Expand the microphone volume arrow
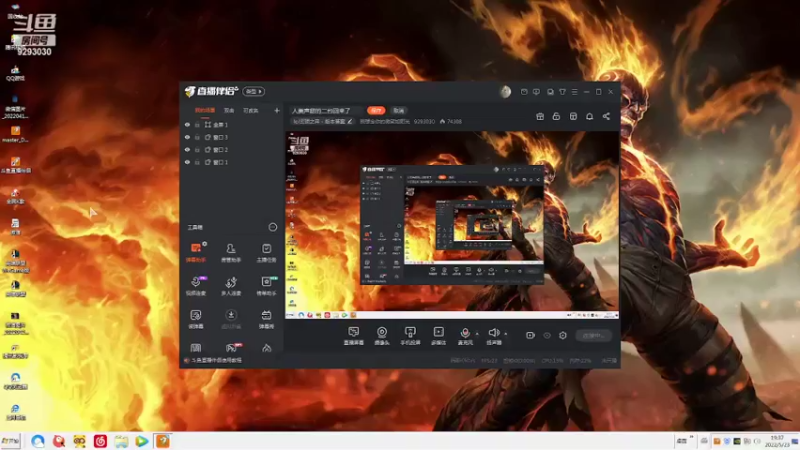The height and width of the screenshot is (450, 800). tap(477, 334)
